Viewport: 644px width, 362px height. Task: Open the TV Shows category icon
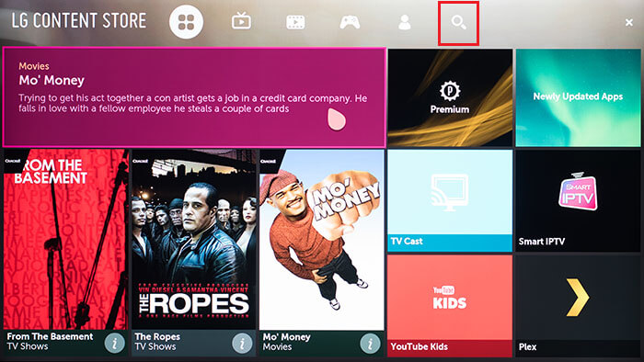pos(241,21)
